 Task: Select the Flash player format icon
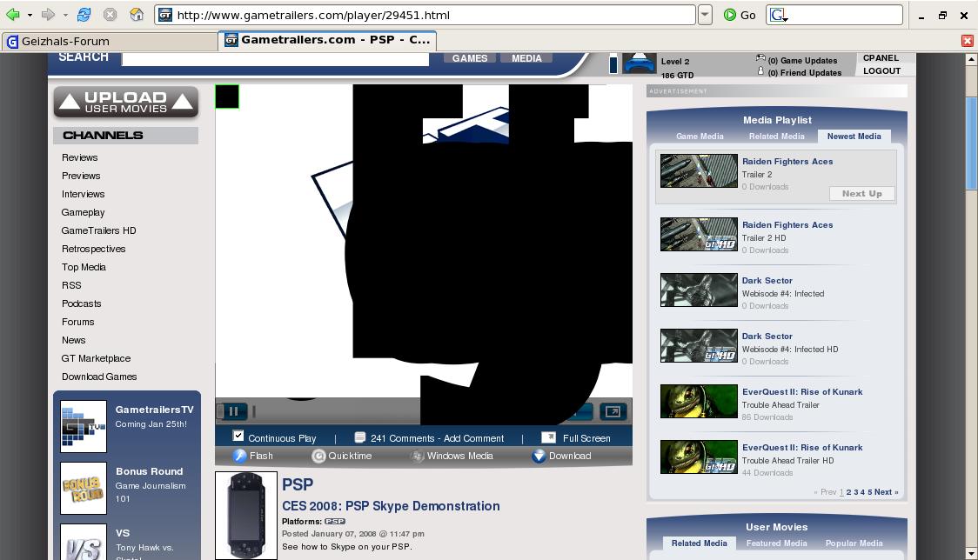pyautogui.click(x=239, y=456)
